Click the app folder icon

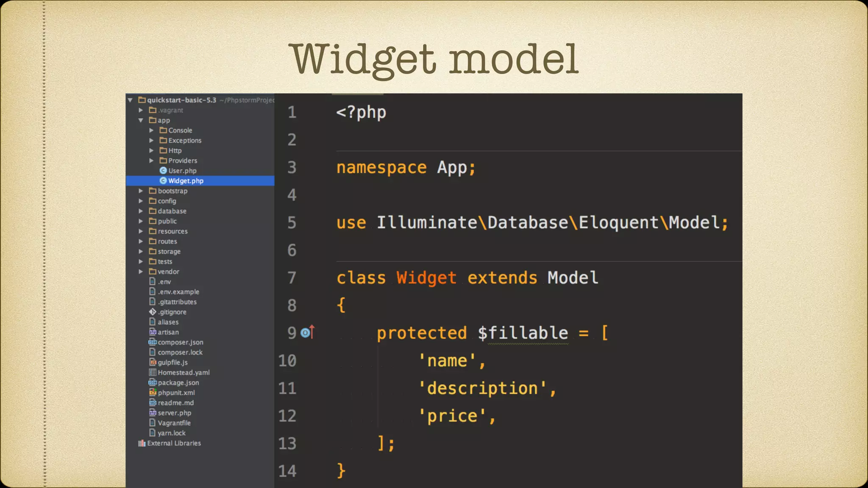(x=153, y=120)
